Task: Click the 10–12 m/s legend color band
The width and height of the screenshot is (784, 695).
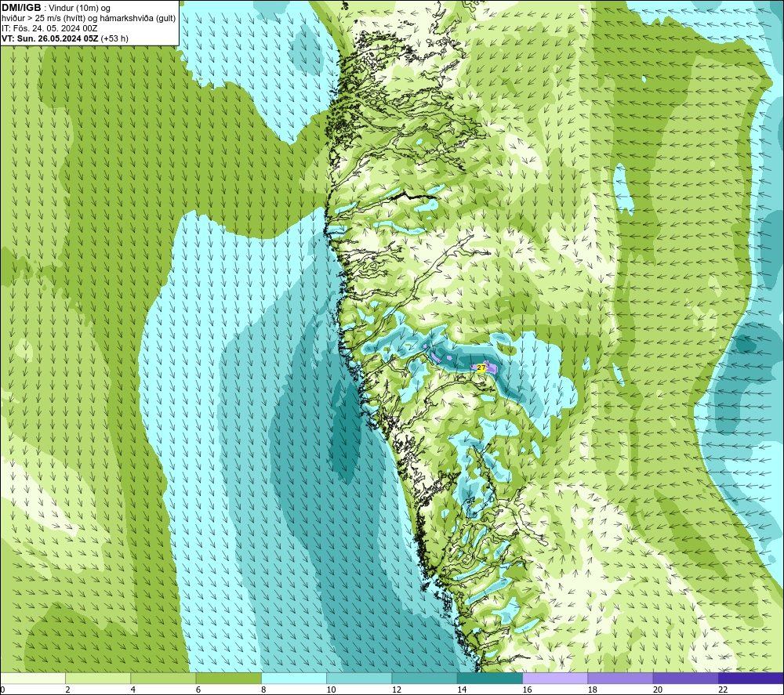Action: pyautogui.click(x=359, y=678)
